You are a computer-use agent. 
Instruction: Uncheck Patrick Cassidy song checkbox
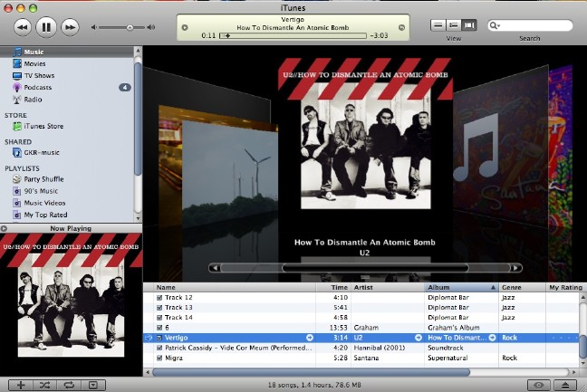[x=159, y=348]
